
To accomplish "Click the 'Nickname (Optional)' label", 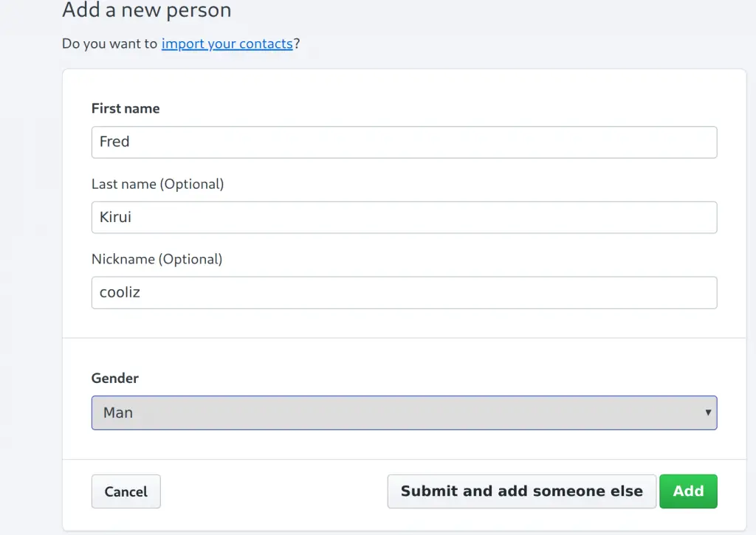I will (x=157, y=259).
